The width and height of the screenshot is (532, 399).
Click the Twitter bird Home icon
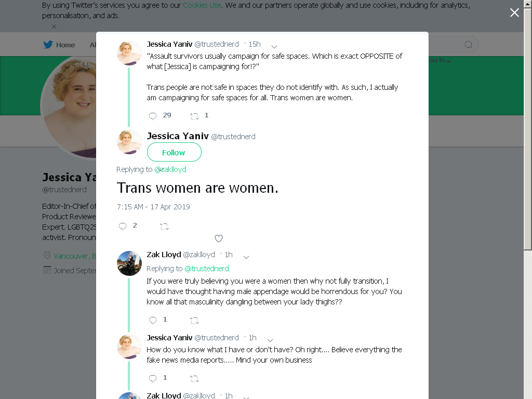click(48, 45)
